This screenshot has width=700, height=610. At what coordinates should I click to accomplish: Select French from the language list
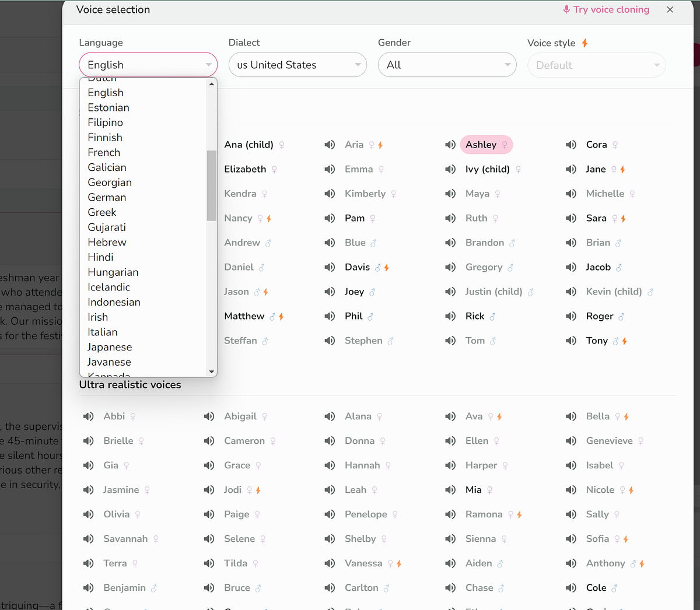coord(103,152)
